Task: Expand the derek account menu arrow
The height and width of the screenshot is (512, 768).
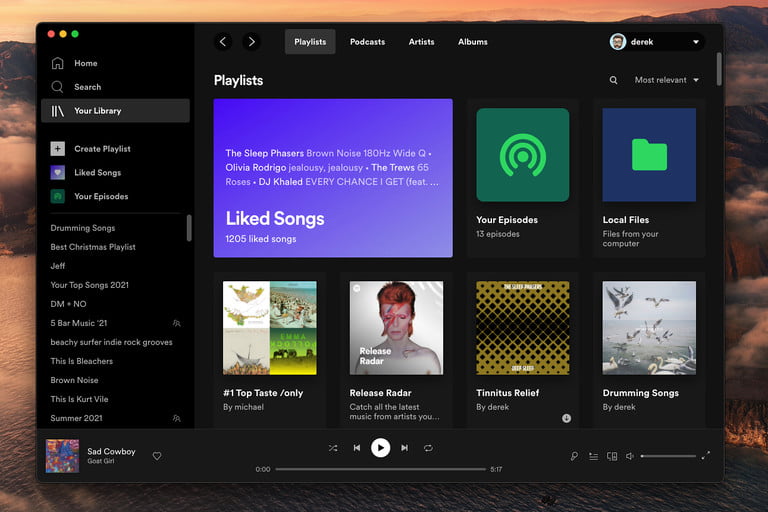Action: pos(696,42)
